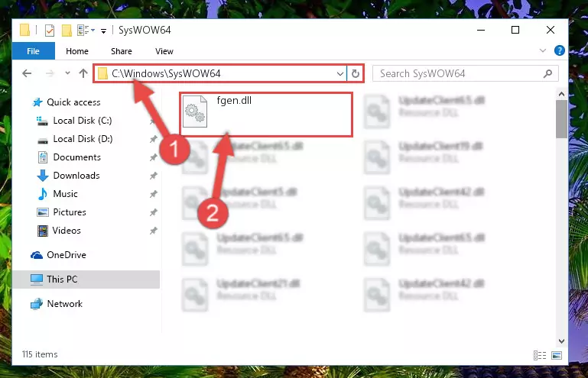Open the Customize Quick Access Toolbar dropdown
Screen dimensions: 588x378
pos(103,31)
